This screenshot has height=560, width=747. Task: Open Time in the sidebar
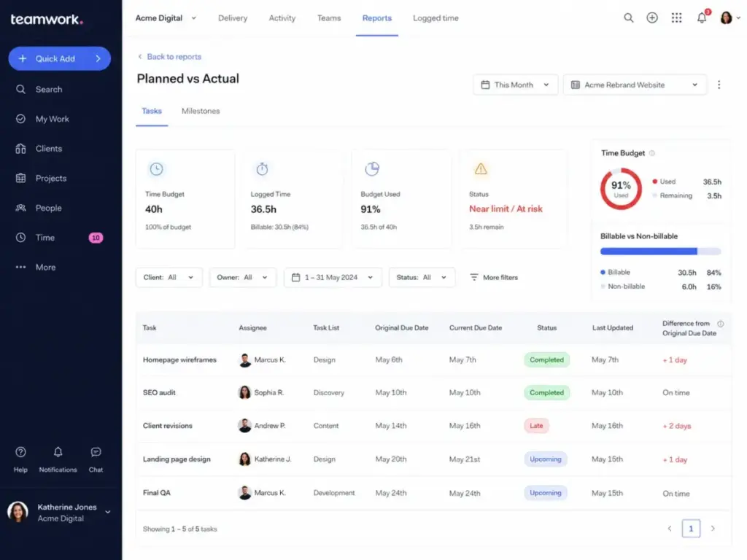(60, 238)
